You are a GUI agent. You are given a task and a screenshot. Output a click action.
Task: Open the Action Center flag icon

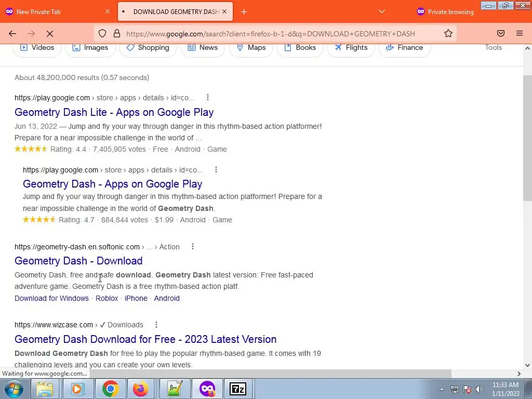click(467, 389)
